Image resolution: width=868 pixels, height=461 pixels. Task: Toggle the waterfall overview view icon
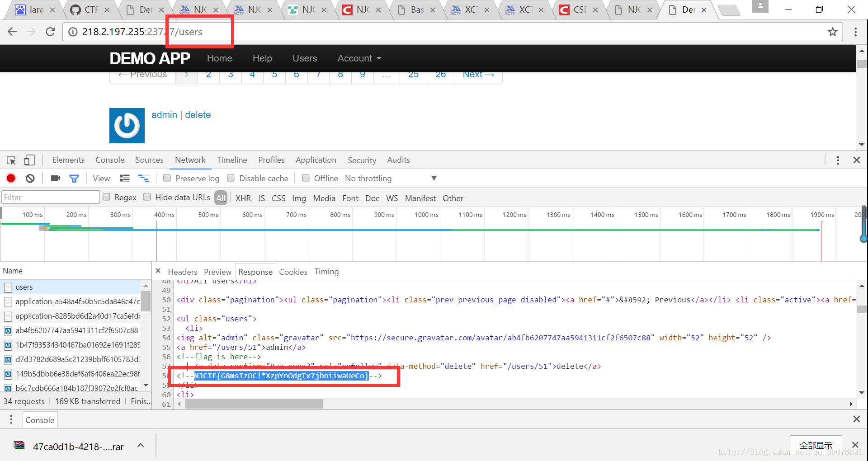click(x=144, y=178)
